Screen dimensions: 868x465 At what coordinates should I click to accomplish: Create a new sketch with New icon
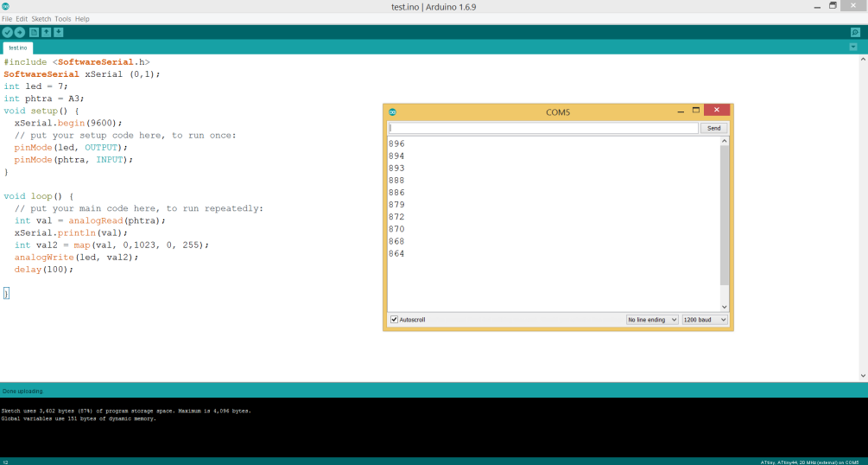point(34,33)
